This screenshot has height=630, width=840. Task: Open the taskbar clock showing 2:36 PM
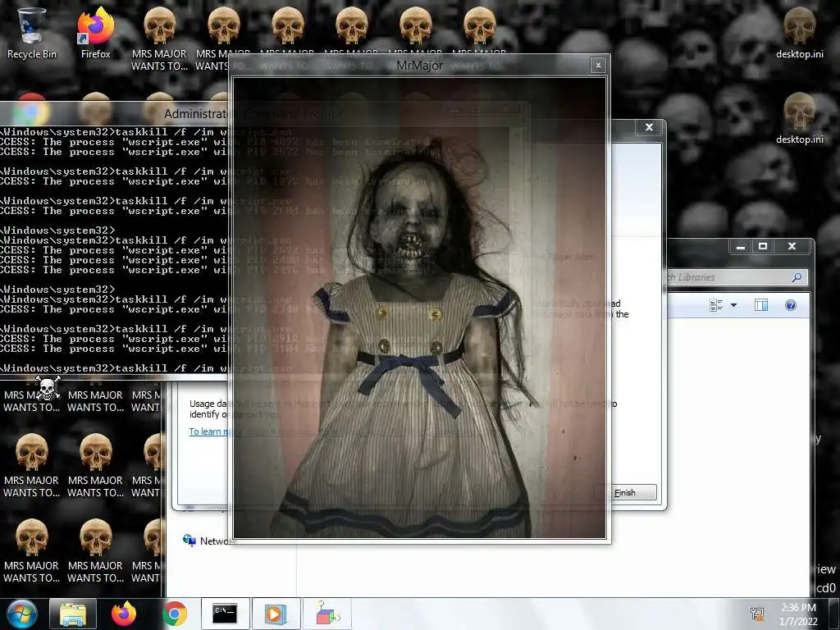798,614
